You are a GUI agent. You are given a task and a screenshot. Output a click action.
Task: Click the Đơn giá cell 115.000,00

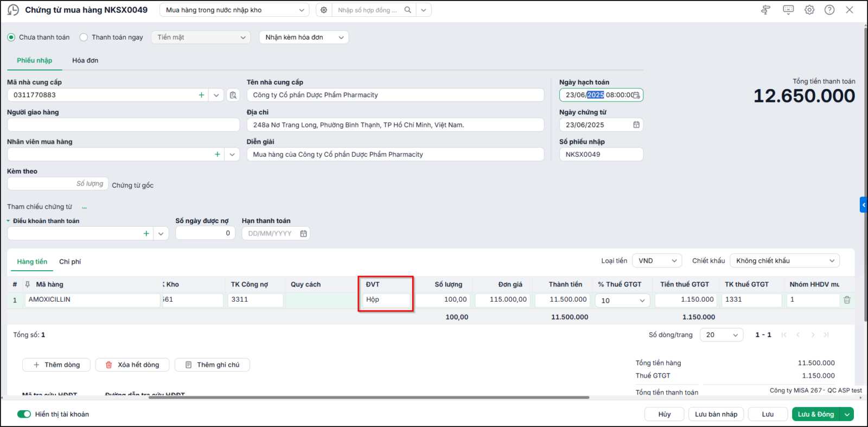tap(503, 299)
